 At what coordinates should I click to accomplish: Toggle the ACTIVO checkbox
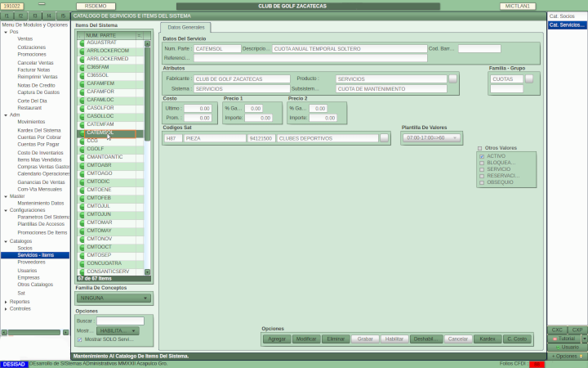coord(482,155)
